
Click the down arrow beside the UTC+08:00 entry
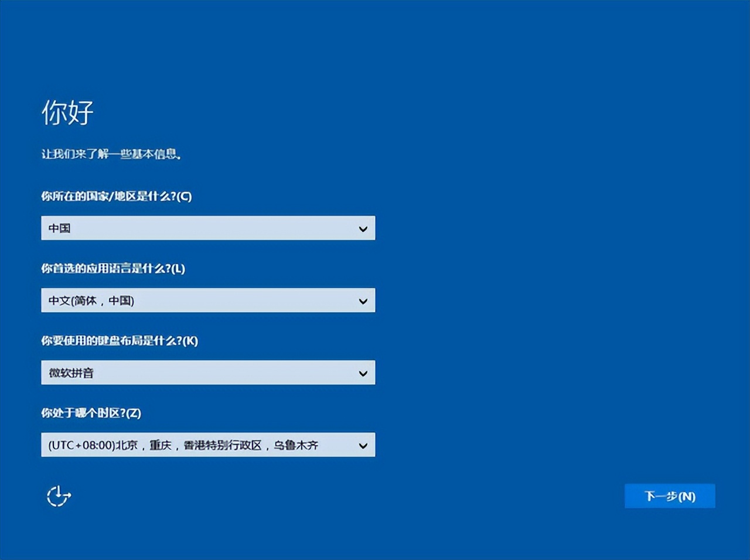(x=364, y=445)
